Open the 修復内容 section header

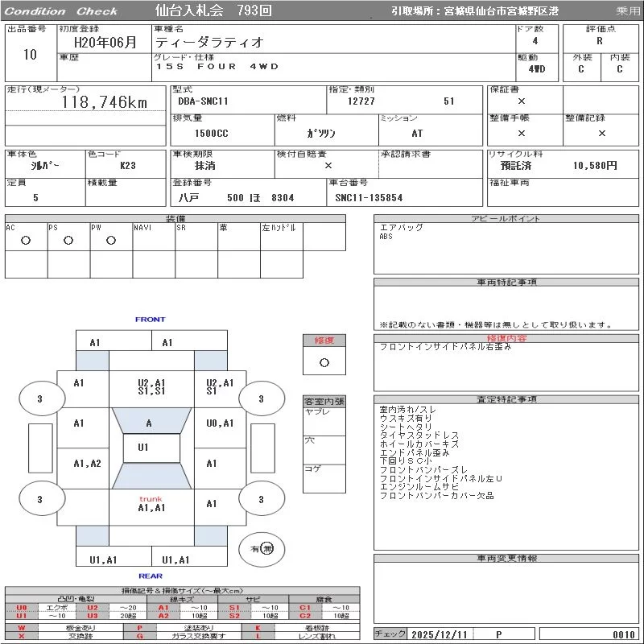506,339
